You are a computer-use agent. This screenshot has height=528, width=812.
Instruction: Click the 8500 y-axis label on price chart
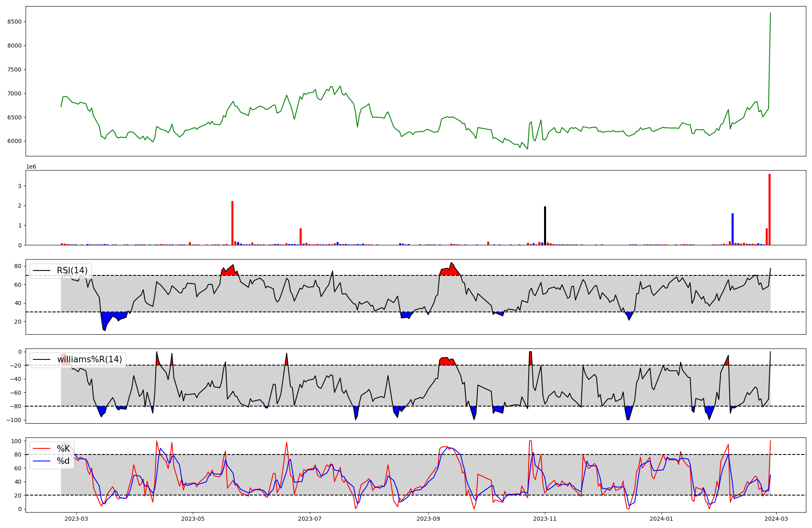click(x=15, y=22)
